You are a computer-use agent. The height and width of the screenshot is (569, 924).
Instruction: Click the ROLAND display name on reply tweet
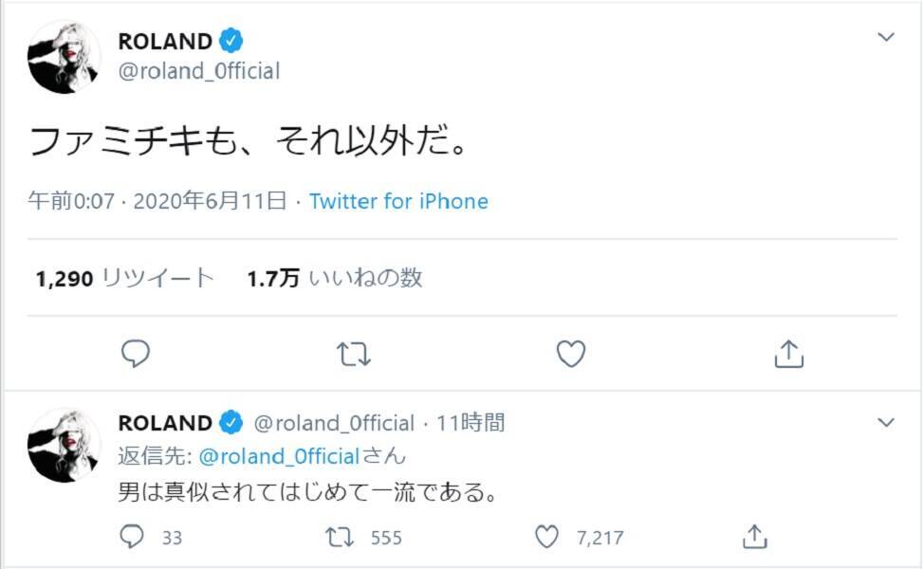click(164, 423)
